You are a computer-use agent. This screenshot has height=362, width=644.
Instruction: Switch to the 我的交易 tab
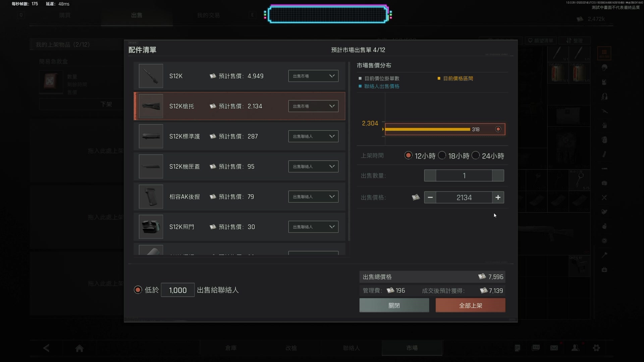tap(208, 15)
